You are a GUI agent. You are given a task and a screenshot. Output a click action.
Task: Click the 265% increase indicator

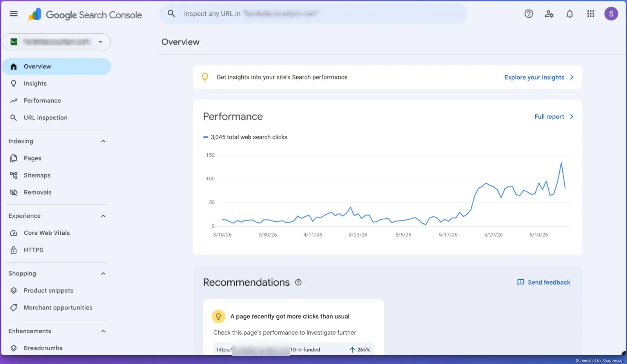coord(360,350)
